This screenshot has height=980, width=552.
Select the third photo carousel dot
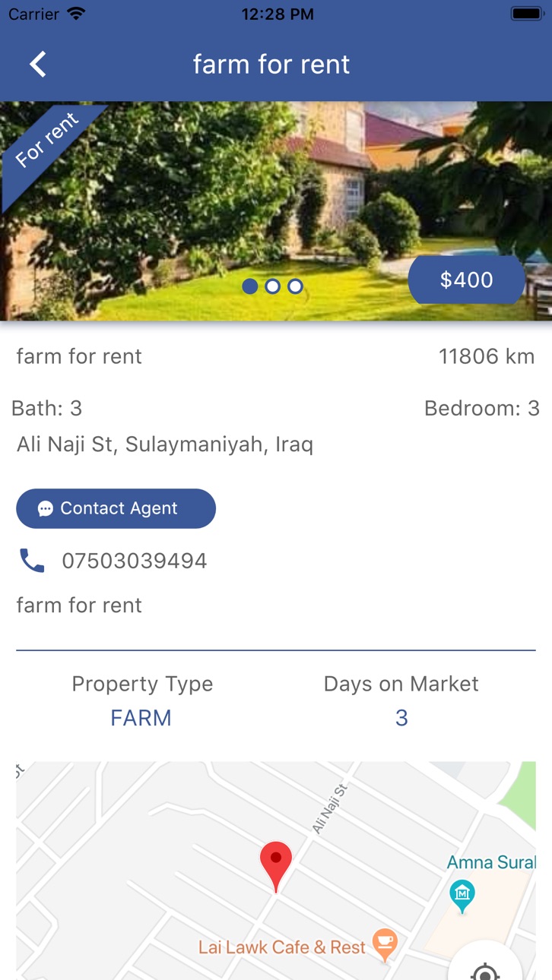295,286
